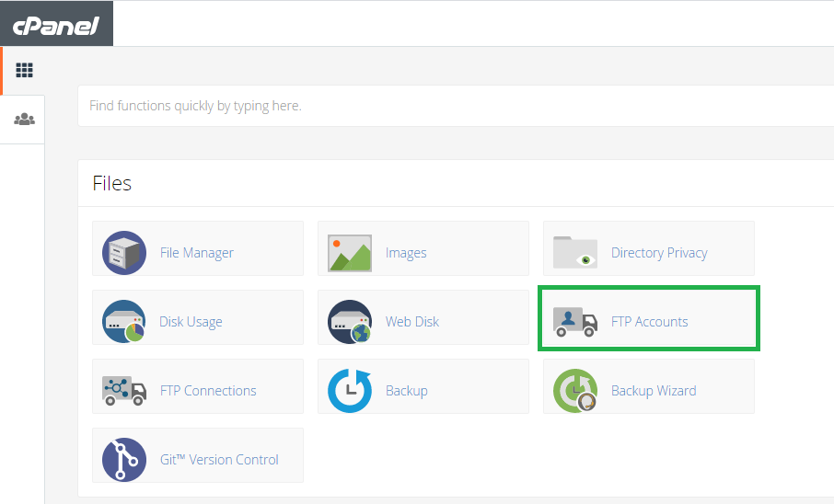This screenshot has width=834, height=504.
Task: Click the FTP Accounts truck icon
Action: coord(575,322)
